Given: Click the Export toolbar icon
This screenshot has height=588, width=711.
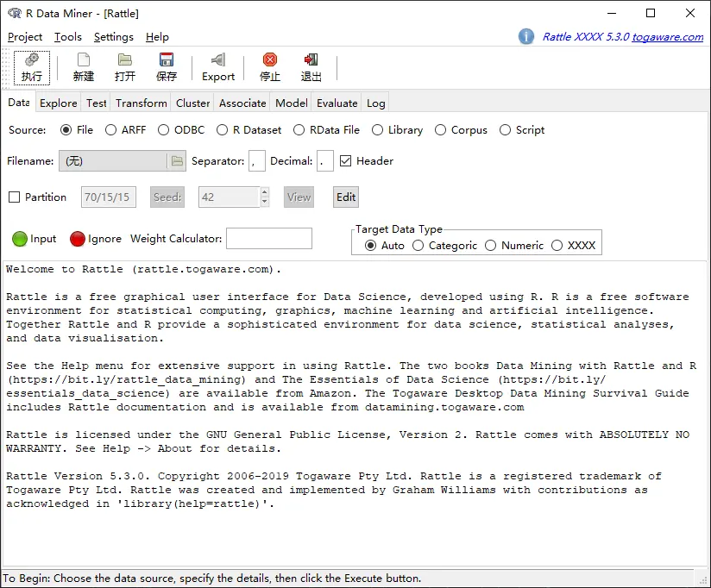Looking at the screenshot, I should (218, 67).
